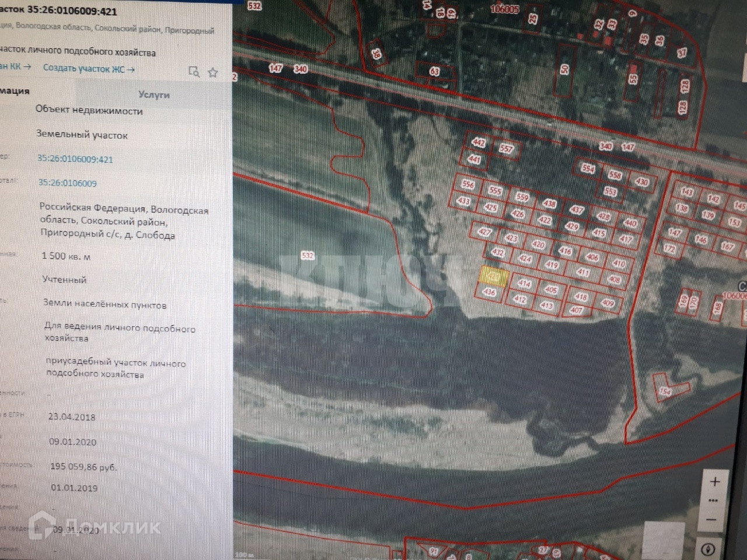Select parcel 405 on the map
This screenshot has width=747, height=560.
coord(551,290)
